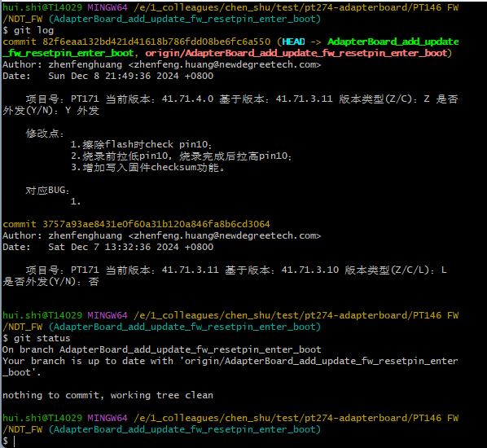Click the version number 41.71.3.10
This screenshot has height=448, width=487.
pos(310,270)
